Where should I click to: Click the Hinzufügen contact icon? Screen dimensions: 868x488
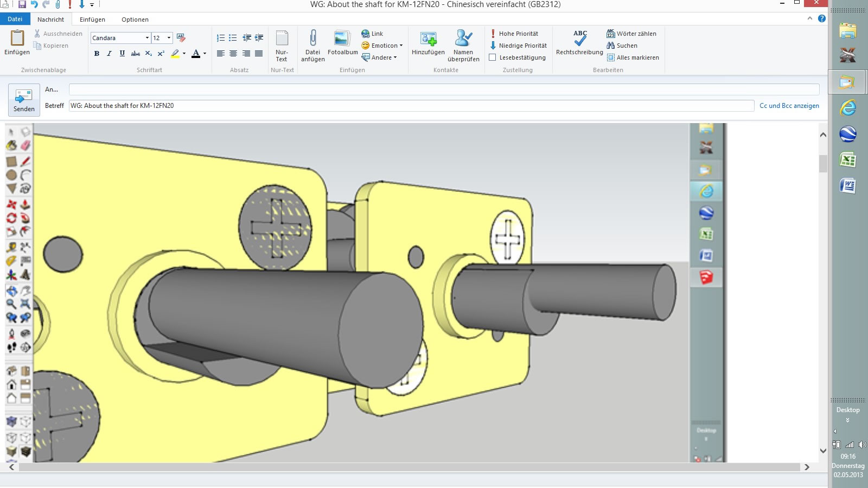pos(428,43)
